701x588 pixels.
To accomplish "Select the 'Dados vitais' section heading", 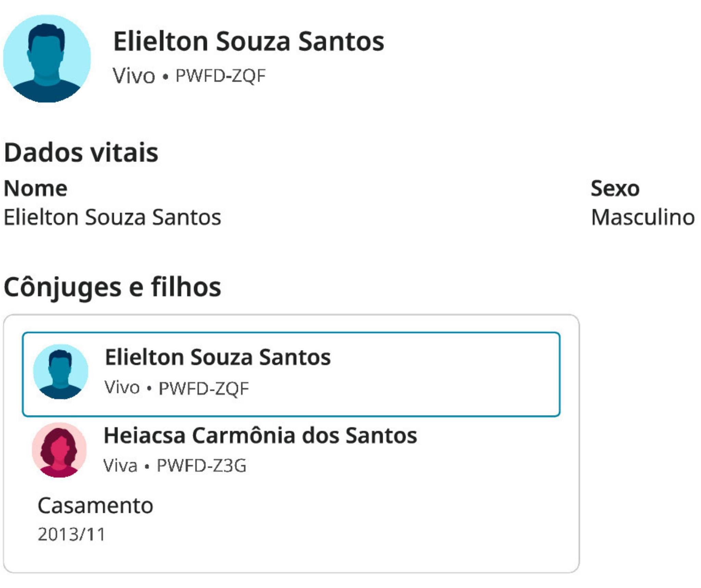I will click(x=81, y=152).
